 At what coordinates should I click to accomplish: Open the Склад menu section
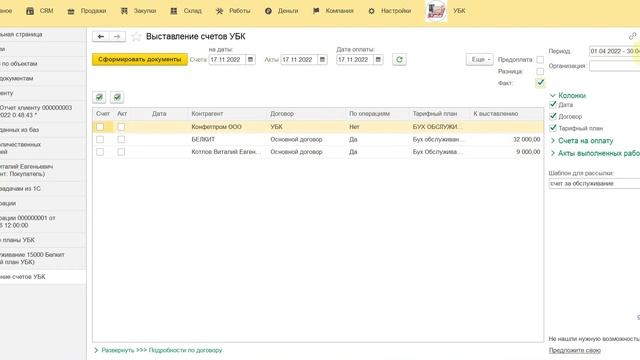point(186,11)
